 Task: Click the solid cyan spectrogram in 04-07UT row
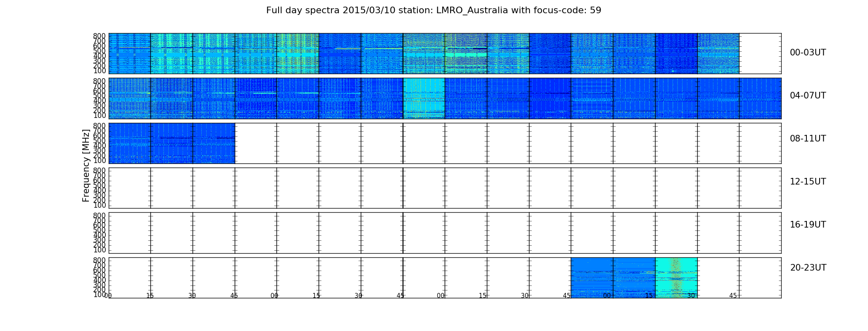(424, 98)
